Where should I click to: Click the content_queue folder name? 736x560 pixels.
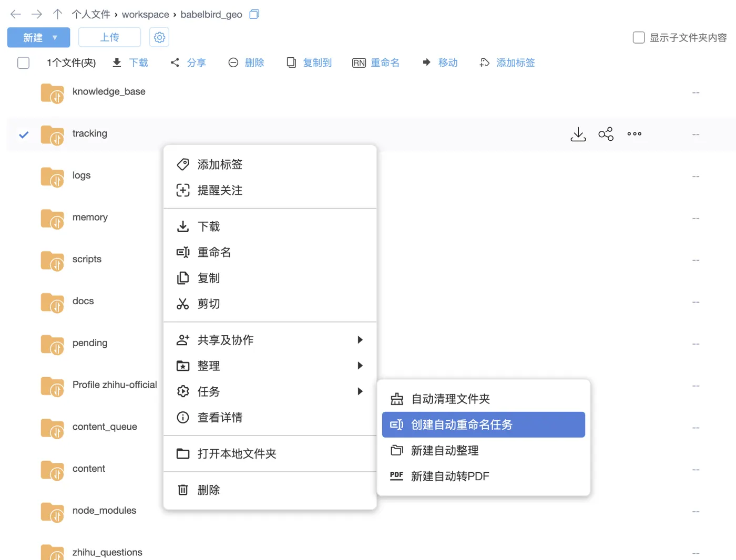click(x=105, y=427)
